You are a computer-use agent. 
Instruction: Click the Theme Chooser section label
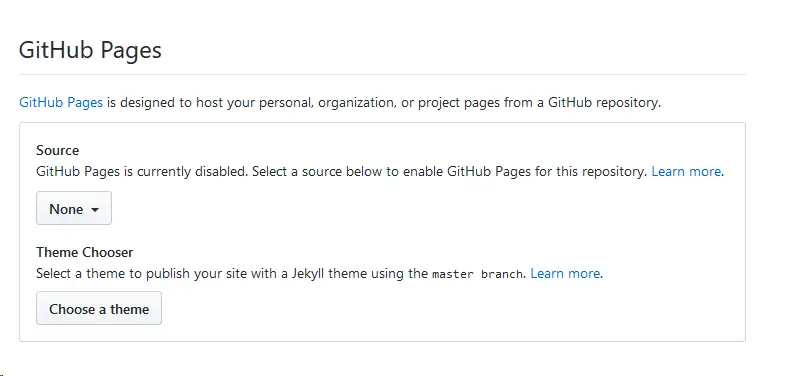[x=84, y=252]
